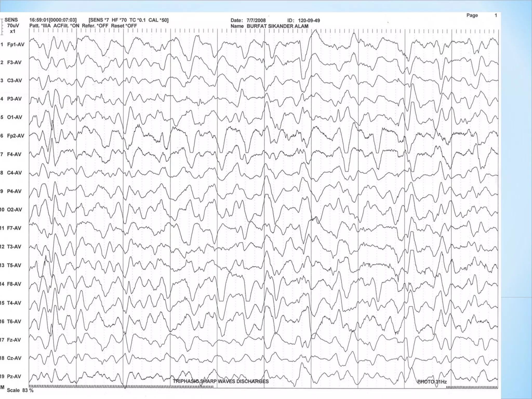Select the O1-AV channel label
Image resolution: width=532 pixels, height=399 pixels.
pos(15,117)
